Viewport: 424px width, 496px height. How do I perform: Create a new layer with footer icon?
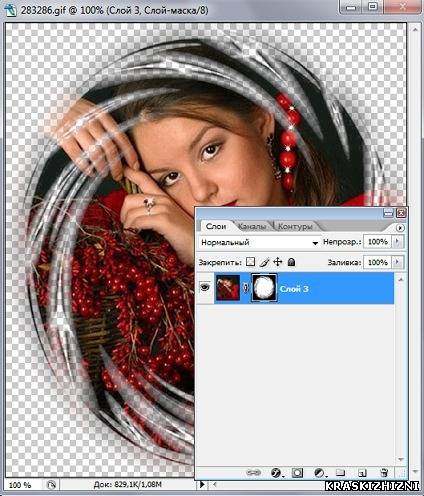click(362, 473)
